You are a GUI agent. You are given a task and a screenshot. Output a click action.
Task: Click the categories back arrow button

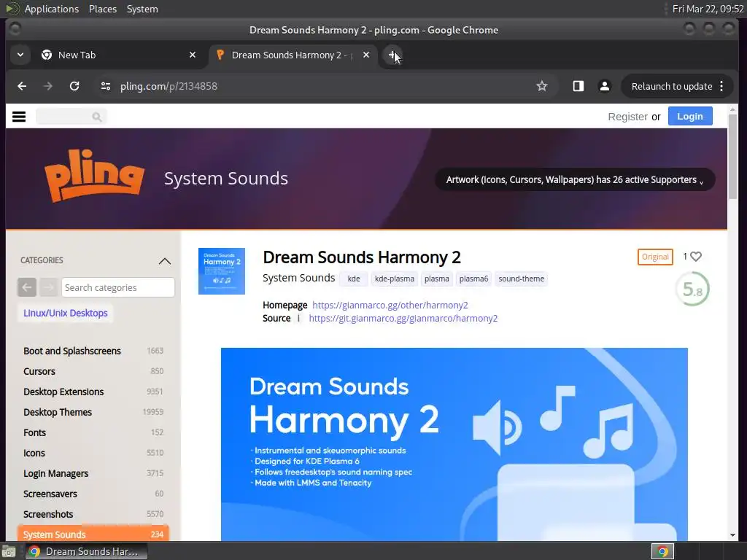(x=27, y=287)
